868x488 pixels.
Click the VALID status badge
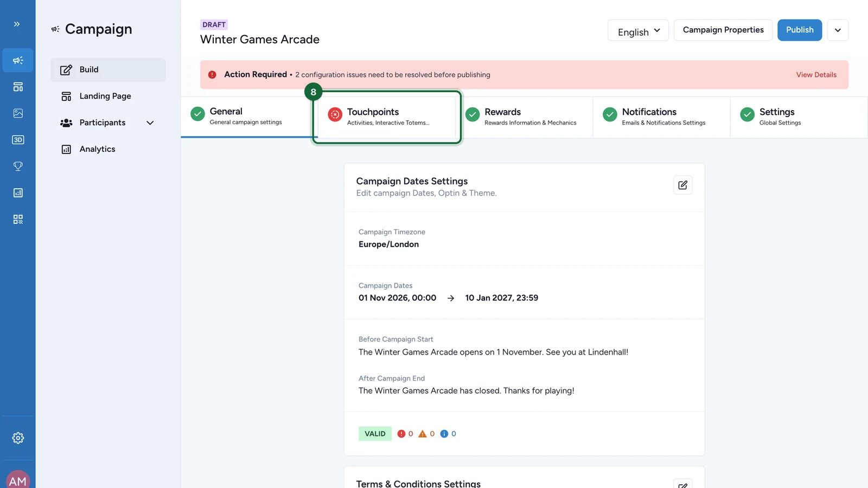375,434
